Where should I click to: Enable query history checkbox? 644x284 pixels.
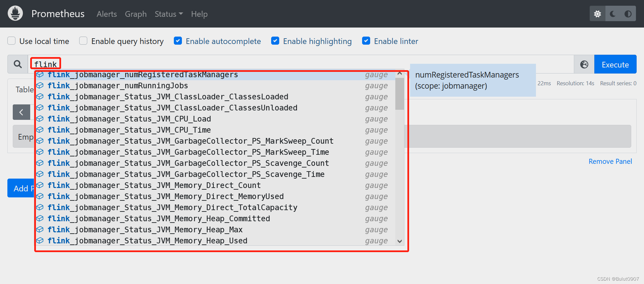[x=83, y=41]
